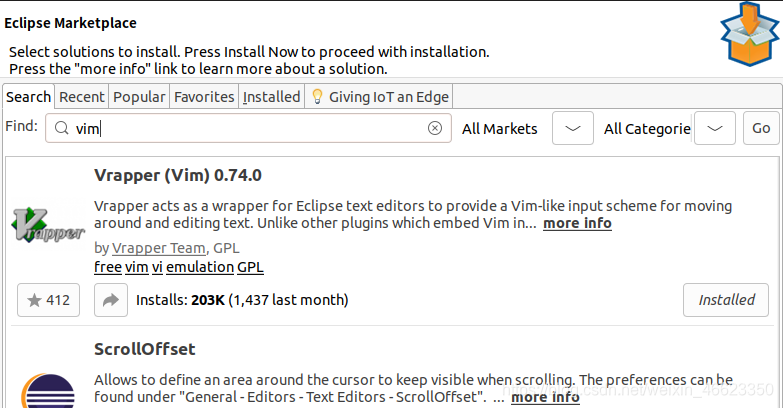Click the free tag link
The height and width of the screenshot is (408, 783).
[x=108, y=267]
